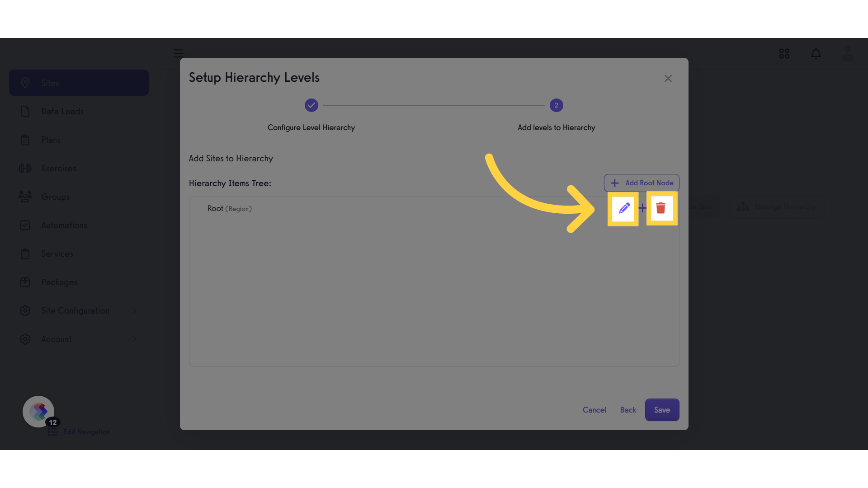
Task: Expand Site Configuration submenu chevron
Action: [135, 310]
